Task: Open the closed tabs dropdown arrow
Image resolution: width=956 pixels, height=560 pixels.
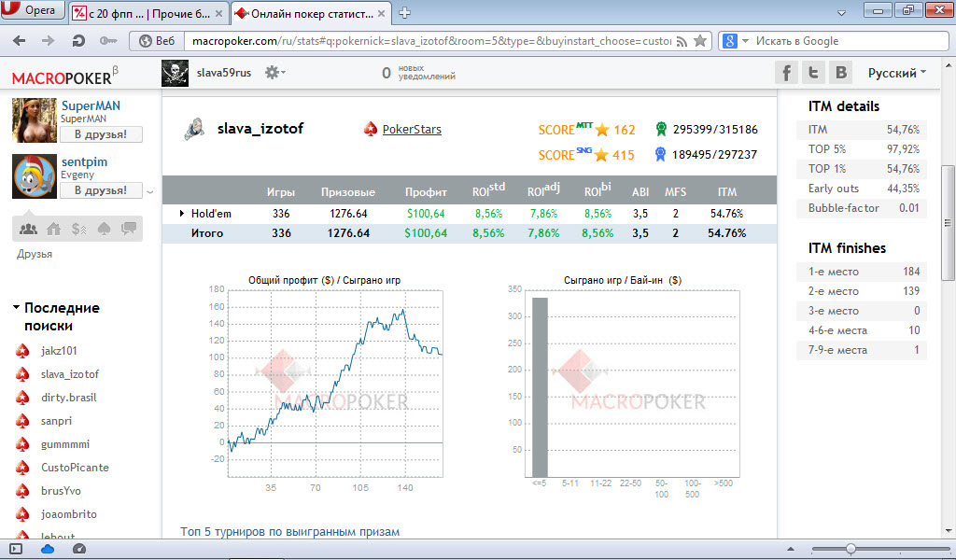Action: (841, 13)
